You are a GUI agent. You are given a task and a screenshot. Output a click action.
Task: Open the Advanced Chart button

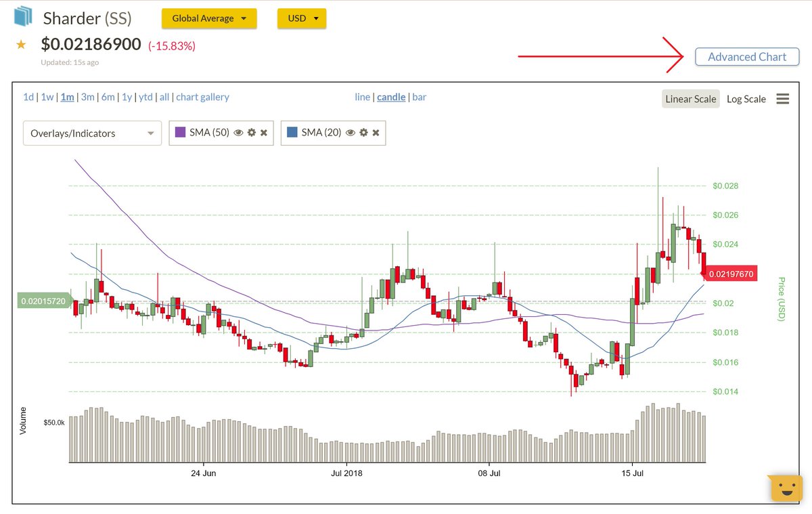[x=747, y=57]
